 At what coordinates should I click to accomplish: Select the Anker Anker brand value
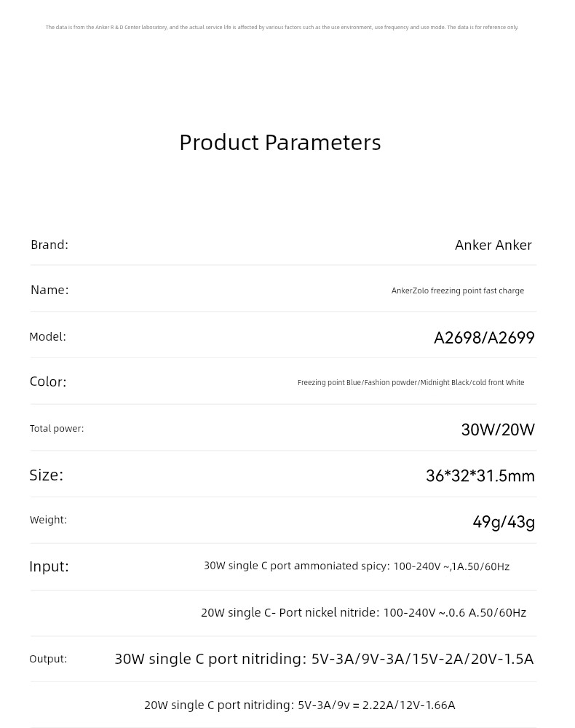493,245
